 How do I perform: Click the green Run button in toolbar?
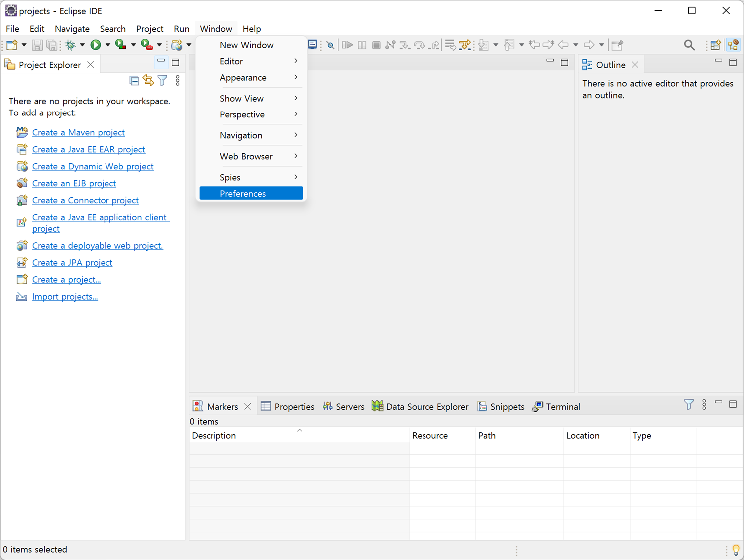(x=96, y=45)
